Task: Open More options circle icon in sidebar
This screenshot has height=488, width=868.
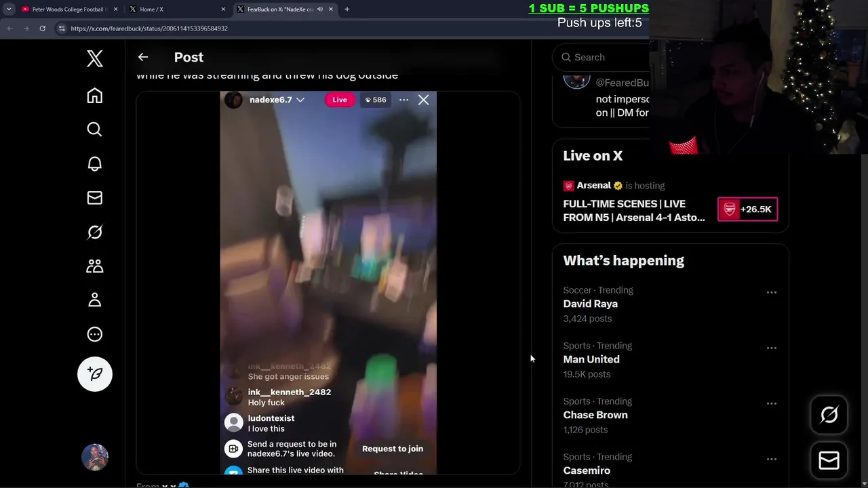Action: point(95,334)
